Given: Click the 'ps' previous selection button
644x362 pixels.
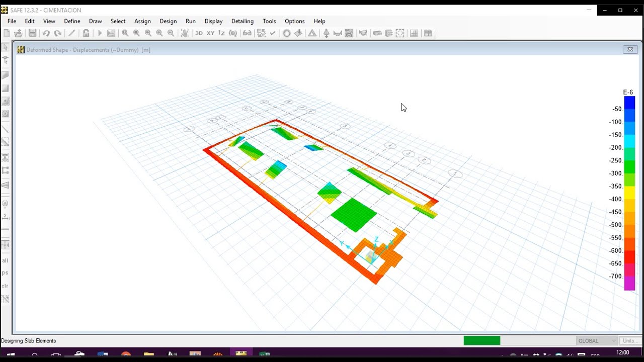Looking at the screenshot, I should pyautogui.click(x=5, y=273).
